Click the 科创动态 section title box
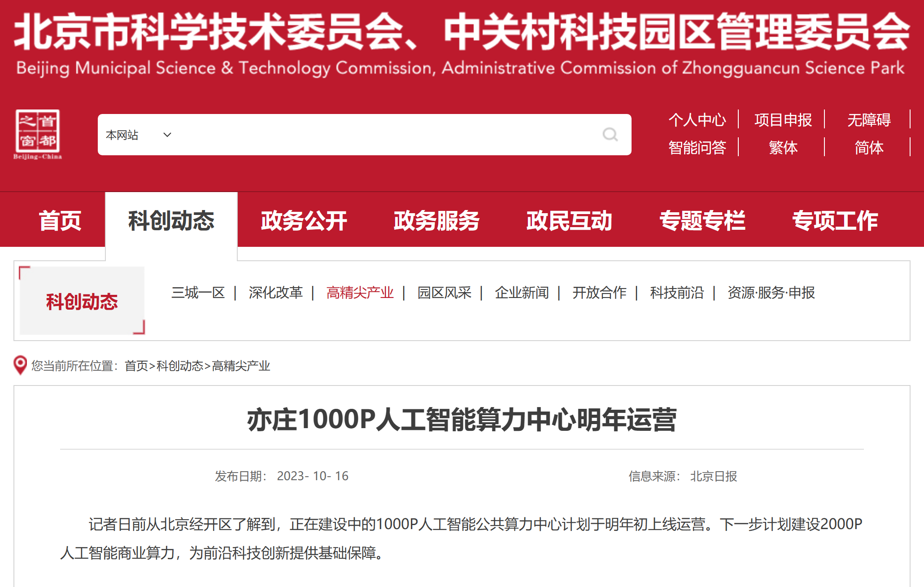This screenshot has width=924, height=587. (x=82, y=301)
